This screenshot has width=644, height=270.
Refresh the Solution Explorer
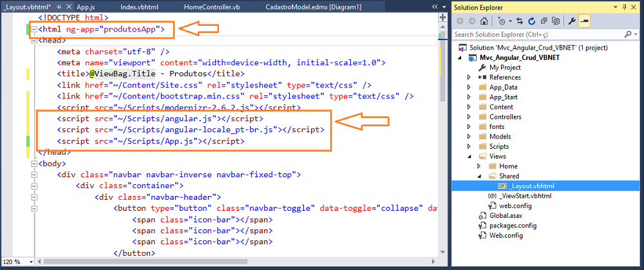coord(532,21)
